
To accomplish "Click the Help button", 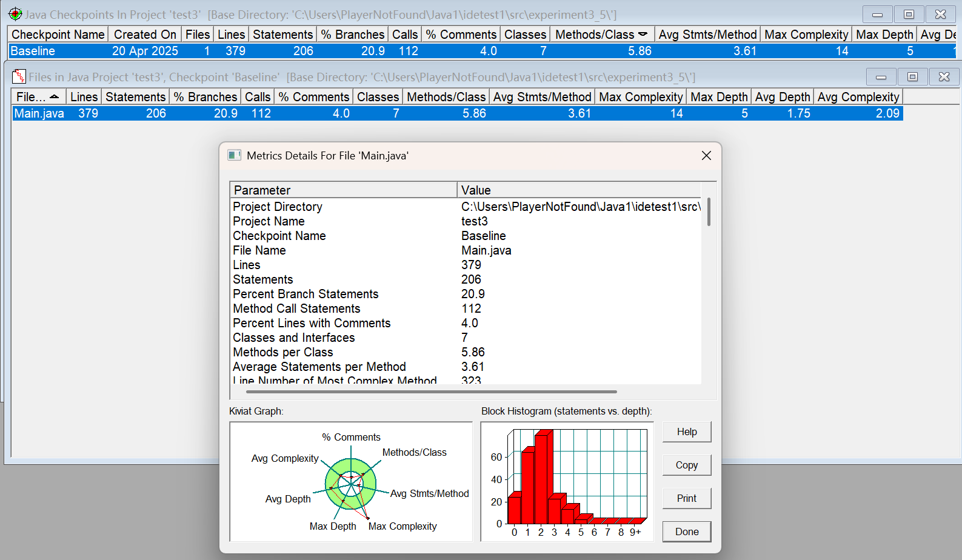I will click(x=687, y=432).
